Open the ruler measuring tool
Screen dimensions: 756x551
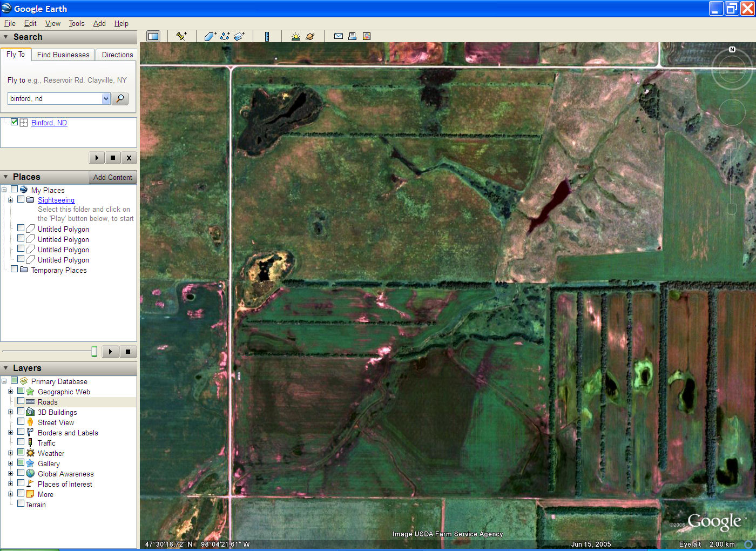click(267, 36)
